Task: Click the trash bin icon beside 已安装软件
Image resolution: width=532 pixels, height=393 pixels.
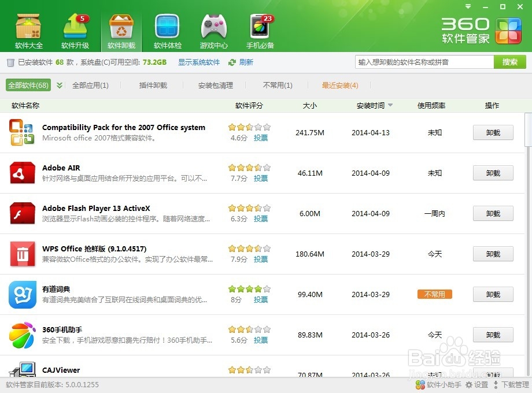Action: point(10,62)
